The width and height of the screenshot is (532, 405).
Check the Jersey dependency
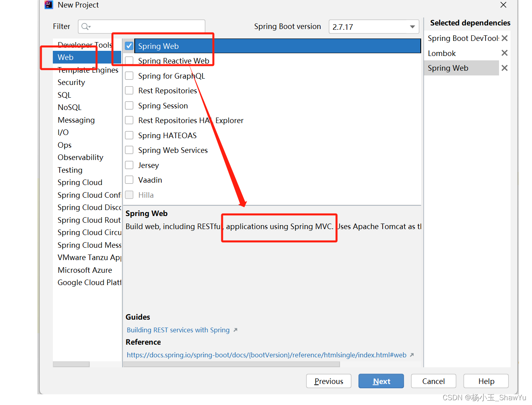coord(129,165)
